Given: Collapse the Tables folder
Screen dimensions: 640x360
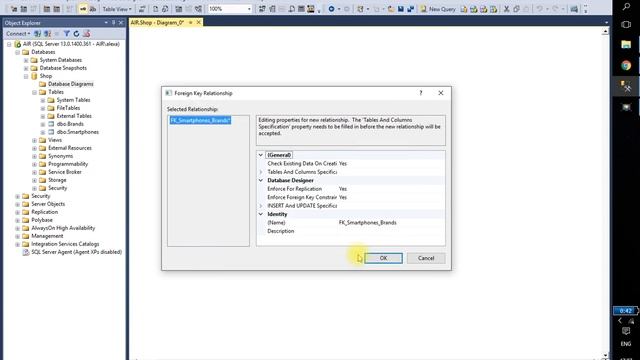Looking at the screenshot, I should [35, 92].
